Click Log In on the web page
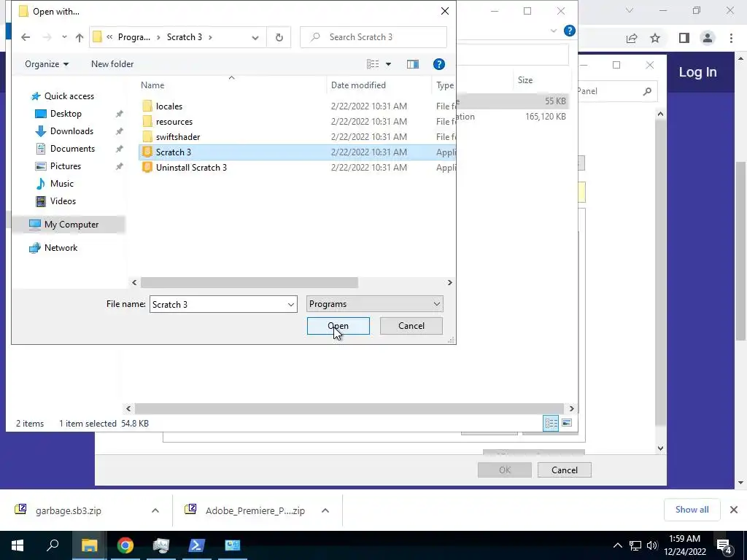Image resolution: width=747 pixels, height=560 pixels. (x=697, y=72)
